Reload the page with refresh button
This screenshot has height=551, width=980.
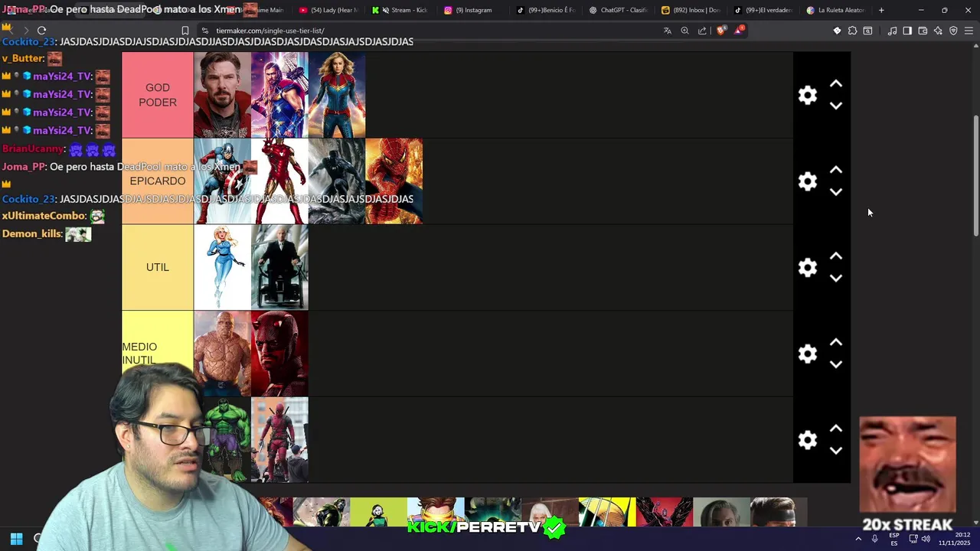coord(41,31)
